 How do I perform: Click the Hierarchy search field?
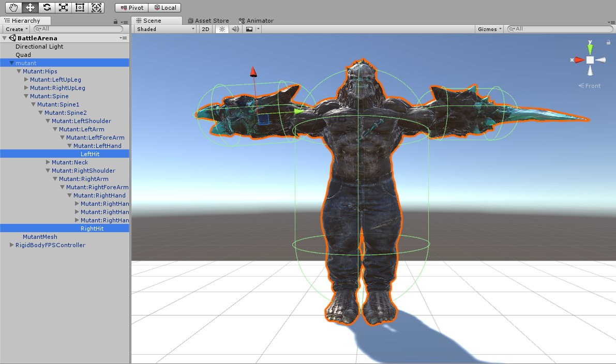(78, 28)
